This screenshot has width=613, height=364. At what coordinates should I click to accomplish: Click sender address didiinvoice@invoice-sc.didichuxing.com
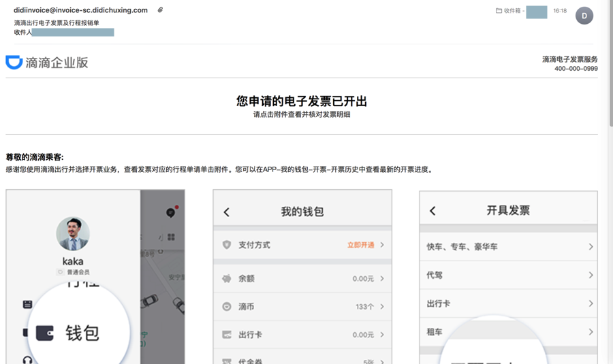(x=80, y=10)
